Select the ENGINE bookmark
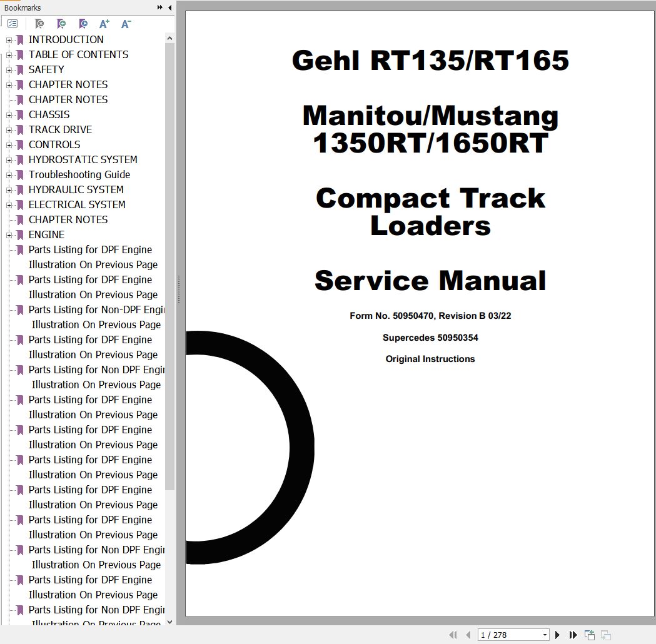This screenshot has width=656, height=644. pyautogui.click(x=46, y=235)
